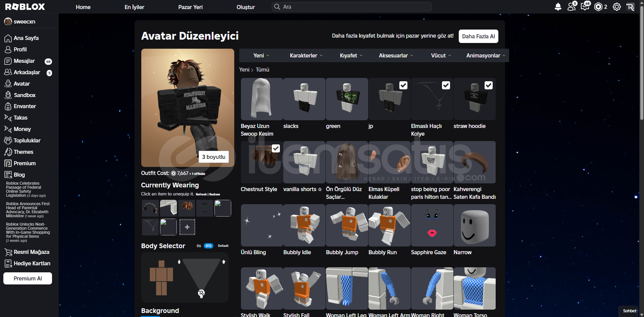Image resolution: width=644 pixels, height=317 pixels.
Task: Select the Beyaz Uzun Swoop Kesim item
Action: pos(262,99)
